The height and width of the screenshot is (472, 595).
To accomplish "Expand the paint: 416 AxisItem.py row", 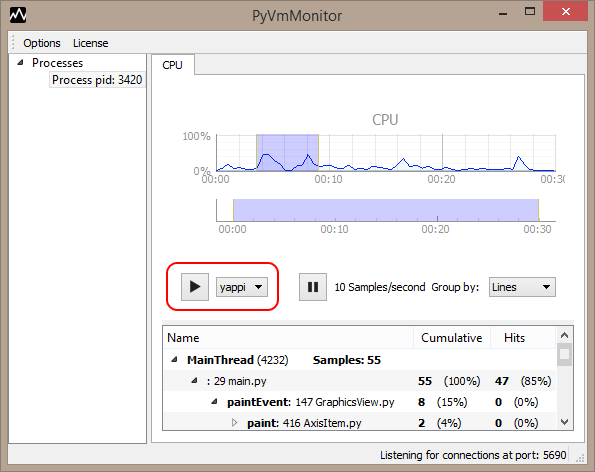I will coord(235,423).
